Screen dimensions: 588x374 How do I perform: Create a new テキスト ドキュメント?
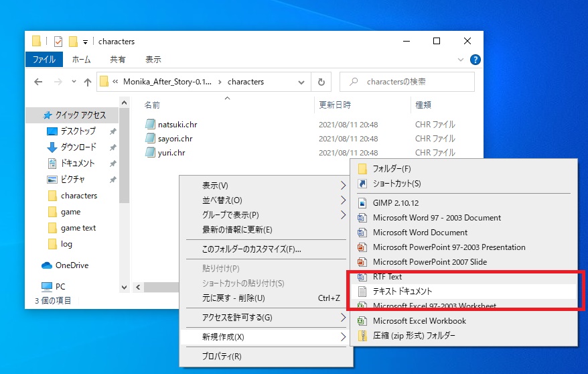click(x=463, y=292)
